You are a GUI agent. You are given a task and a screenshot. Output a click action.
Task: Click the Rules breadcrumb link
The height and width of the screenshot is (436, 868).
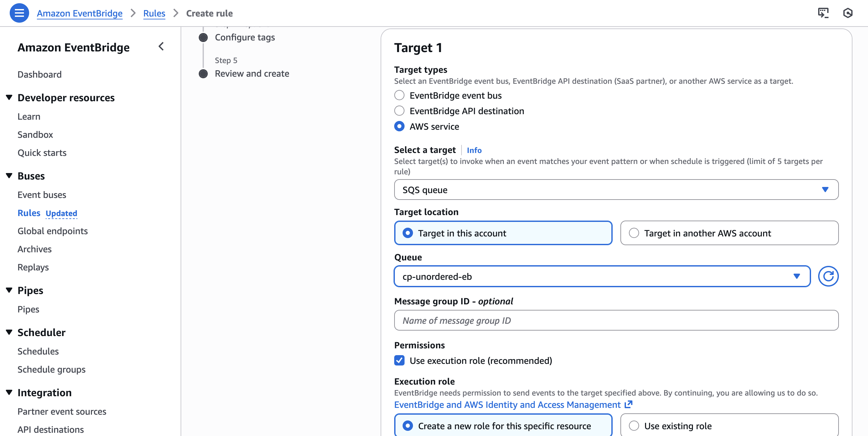click(x=154, y=13)
